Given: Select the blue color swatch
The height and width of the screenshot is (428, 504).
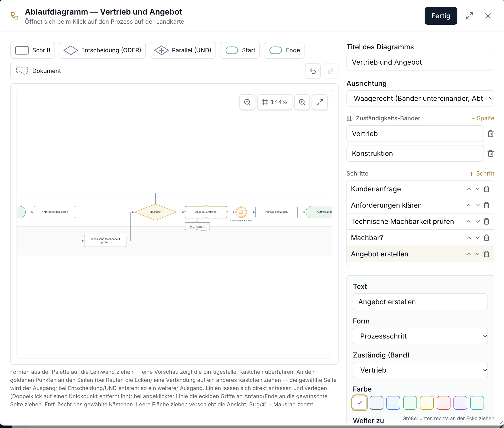Looking at the screenshot, I should 393,403.
